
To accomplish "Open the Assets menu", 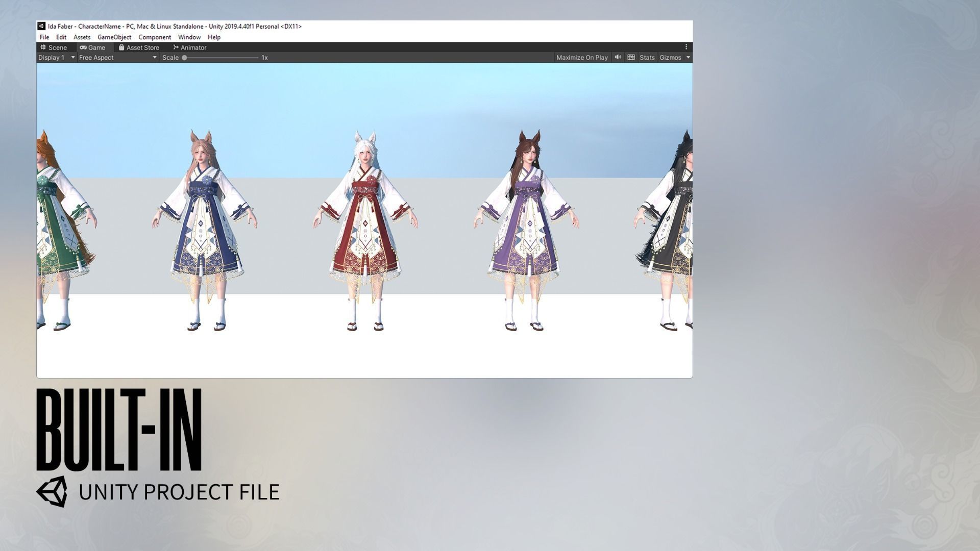I will point(82,37).
